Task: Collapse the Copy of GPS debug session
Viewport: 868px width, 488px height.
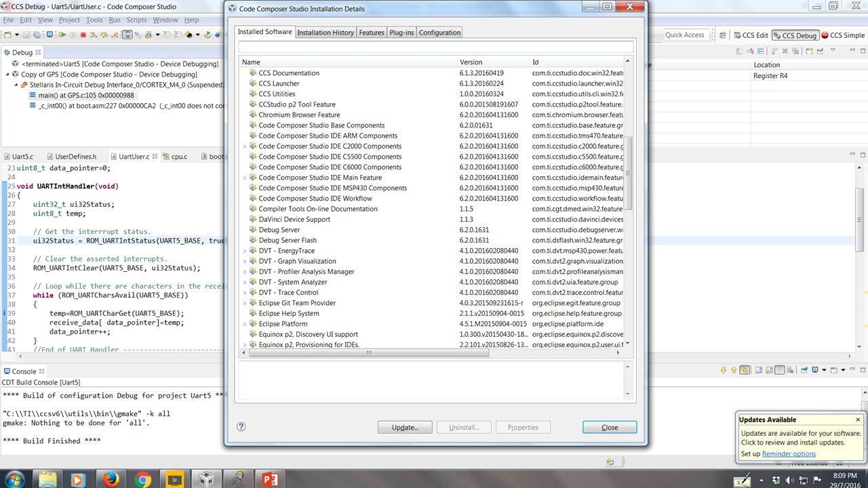Action: (7, 74)
